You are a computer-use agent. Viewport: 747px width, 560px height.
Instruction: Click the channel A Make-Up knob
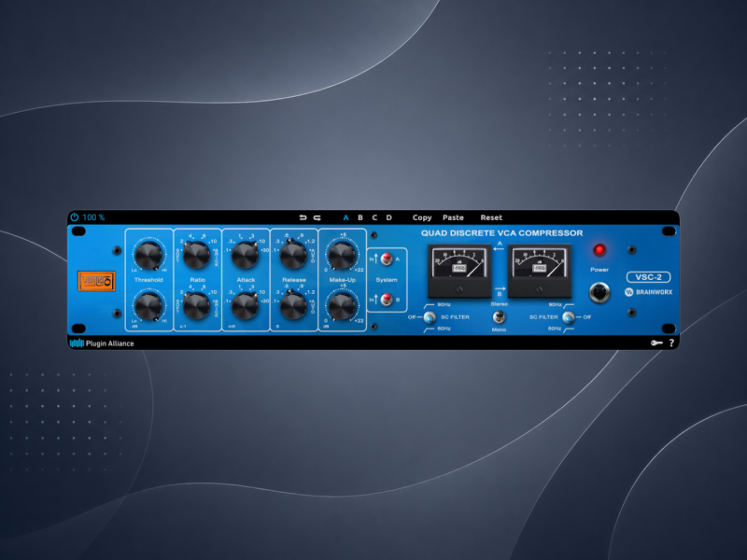point(342,255)
